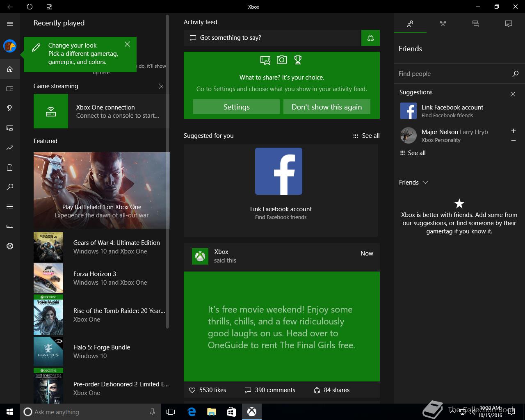Open the Windows Start menu
This screenshot has width=525, height=420.
[x=10, y=412]
